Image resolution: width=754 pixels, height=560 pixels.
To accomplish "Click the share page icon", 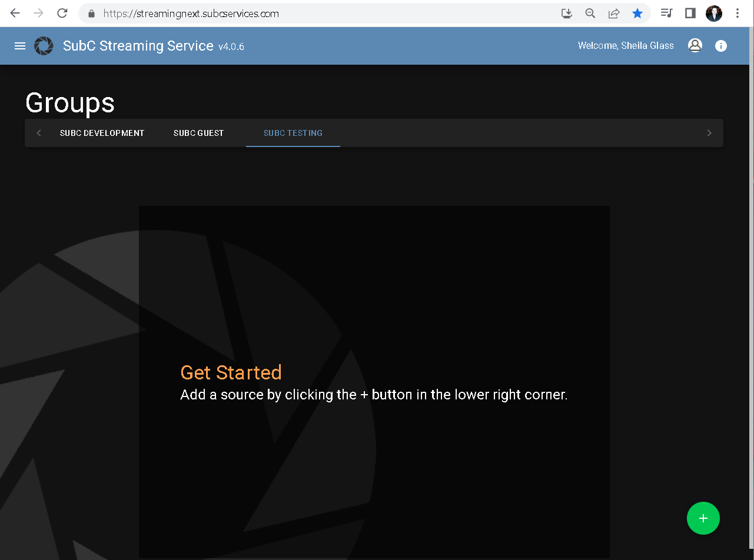I will pos(614,13).
